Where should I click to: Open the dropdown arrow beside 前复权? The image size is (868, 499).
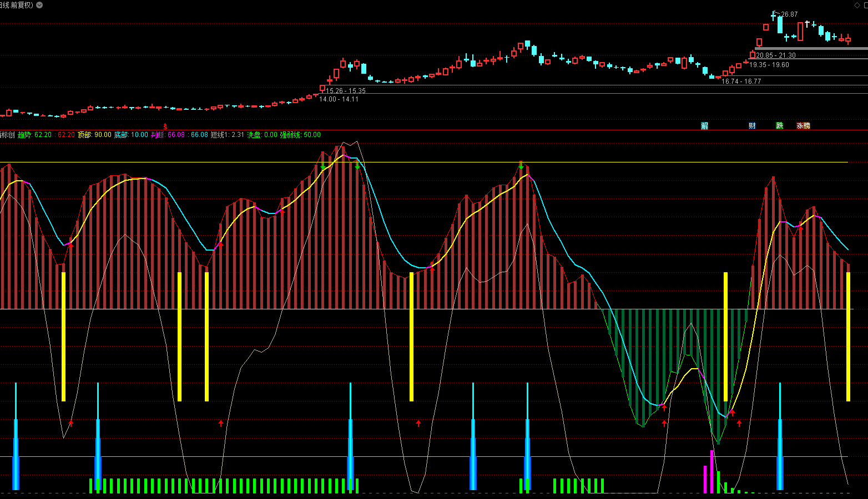click(39, 5)
